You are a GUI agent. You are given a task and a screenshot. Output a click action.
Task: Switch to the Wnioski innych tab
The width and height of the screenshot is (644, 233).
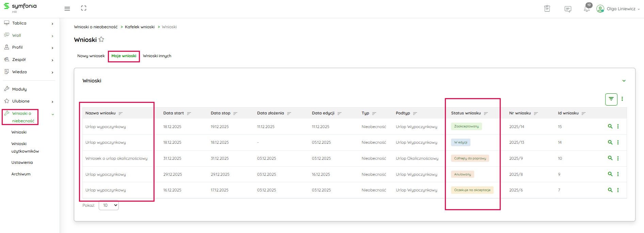[157, 56]
